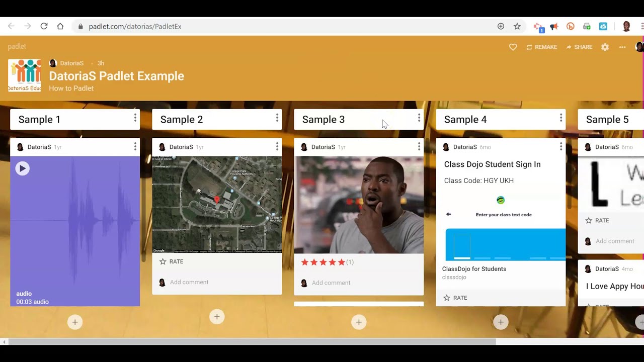Open the Chrome three-dot menu
The width and height of the screenshot is (644, 362).
pos(642,26)
